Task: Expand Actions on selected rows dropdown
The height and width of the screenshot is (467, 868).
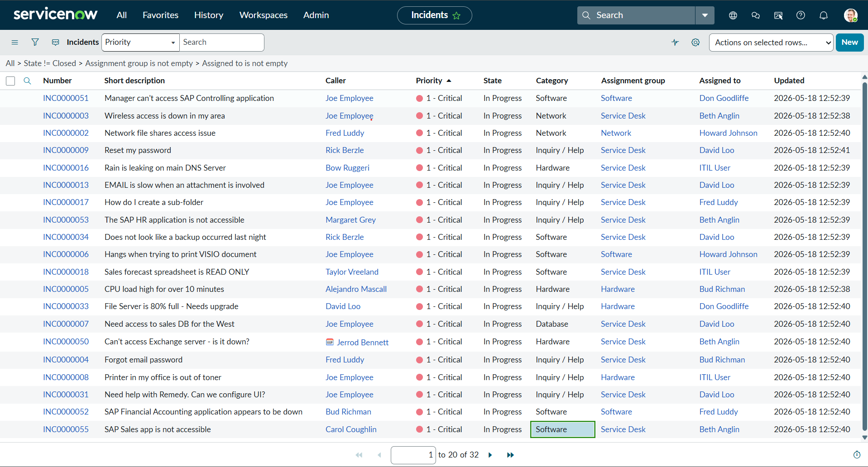Action: pos(771,43)
